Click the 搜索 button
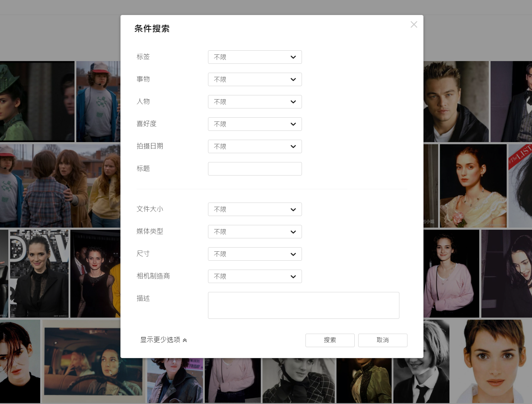Screen dimensions: 532x404 [330, 340]
